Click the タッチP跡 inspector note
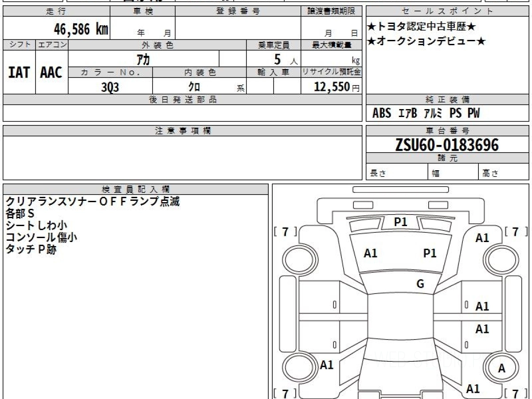The height and width of the screenshot is (399, 532). (x=31, y=249)
